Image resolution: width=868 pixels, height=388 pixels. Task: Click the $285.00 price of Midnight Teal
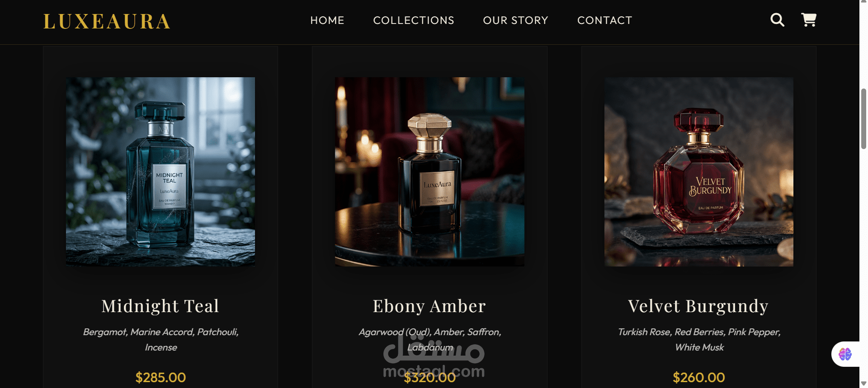(160, 377)
